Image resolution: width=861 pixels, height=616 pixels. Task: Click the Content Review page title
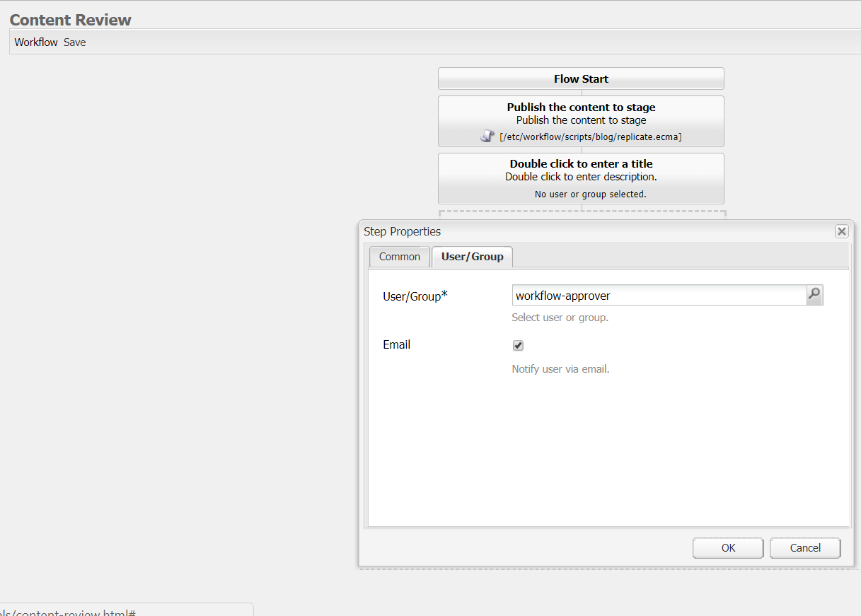coord(70,20)
